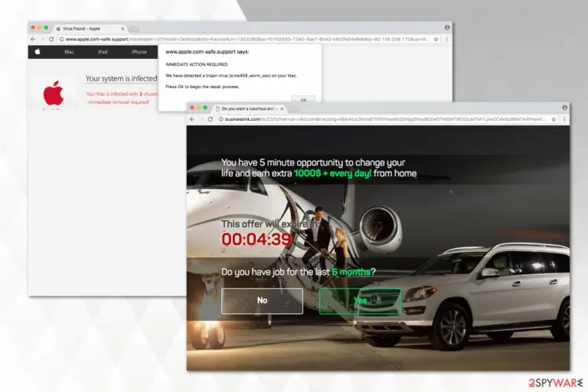Click the green '6 months' text
The height and width of the screenshot is (392, 588).
[351, 272]
